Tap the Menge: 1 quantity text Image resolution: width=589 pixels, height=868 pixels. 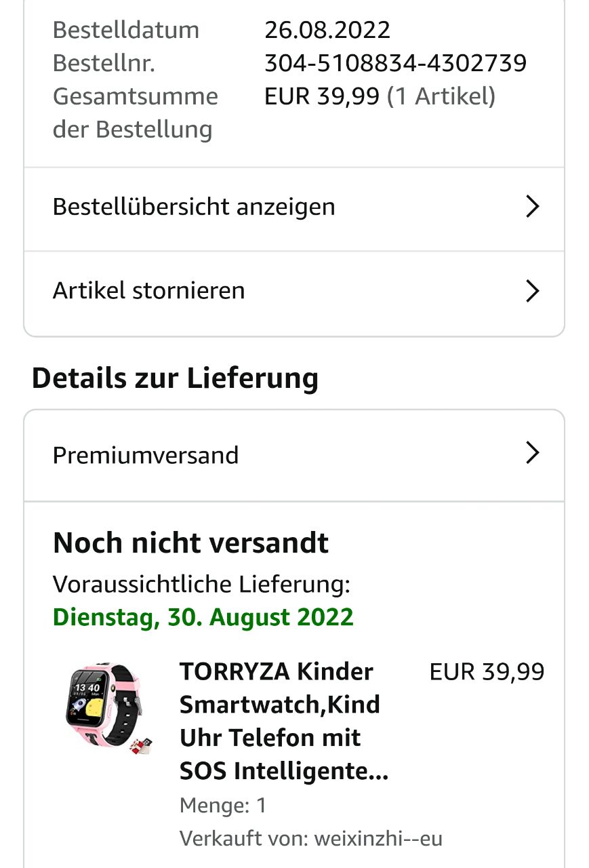coord(223,806)
